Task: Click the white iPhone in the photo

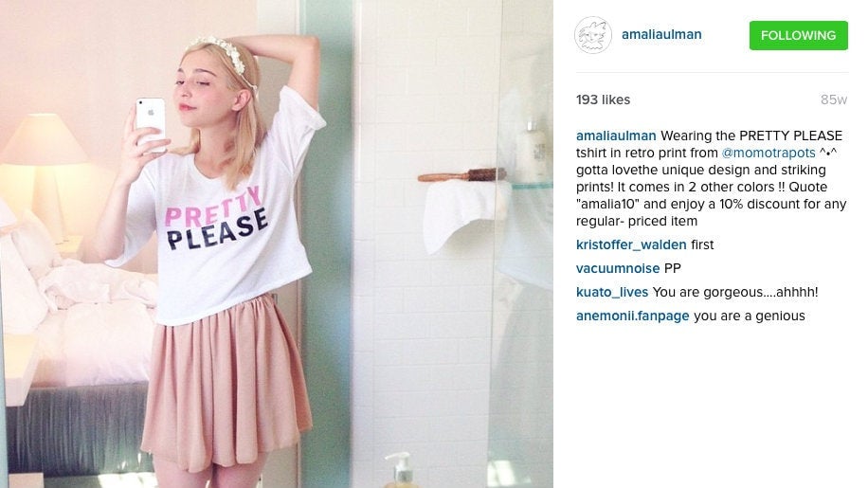Action: point(151,125)
